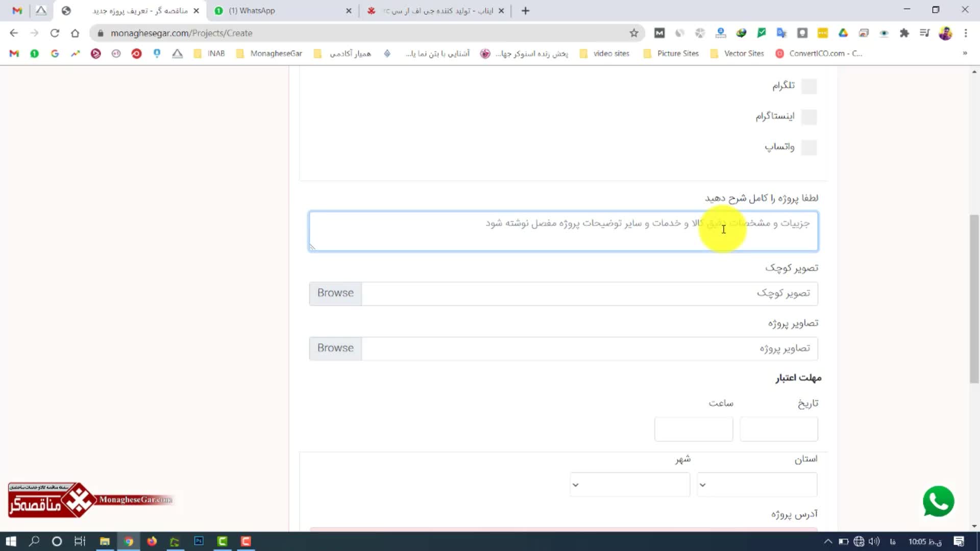The height and width of the screenshot is (551, 980).
Task: Check the واتساپ (WhatsApp) checkbox
Action: pyautogui.click(x=808, y=147)
